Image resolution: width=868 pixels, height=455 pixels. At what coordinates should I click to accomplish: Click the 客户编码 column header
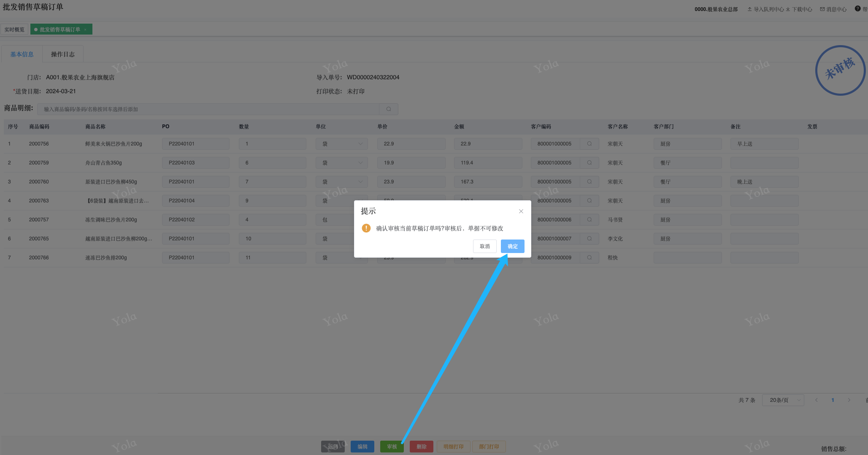541,127
